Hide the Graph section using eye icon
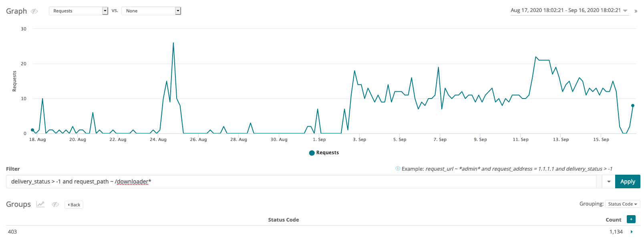This screenshot has height=244, width=644. click(34, 11)
